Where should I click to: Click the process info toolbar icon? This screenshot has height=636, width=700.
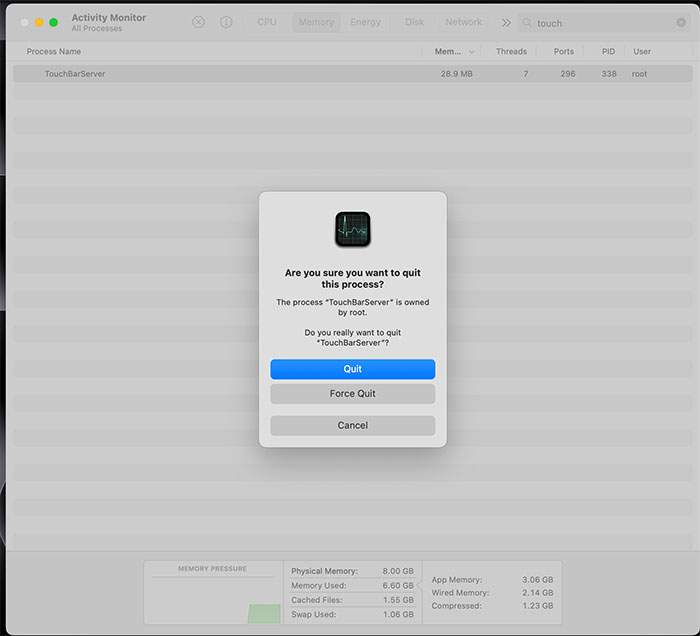(x=226, y=22)
